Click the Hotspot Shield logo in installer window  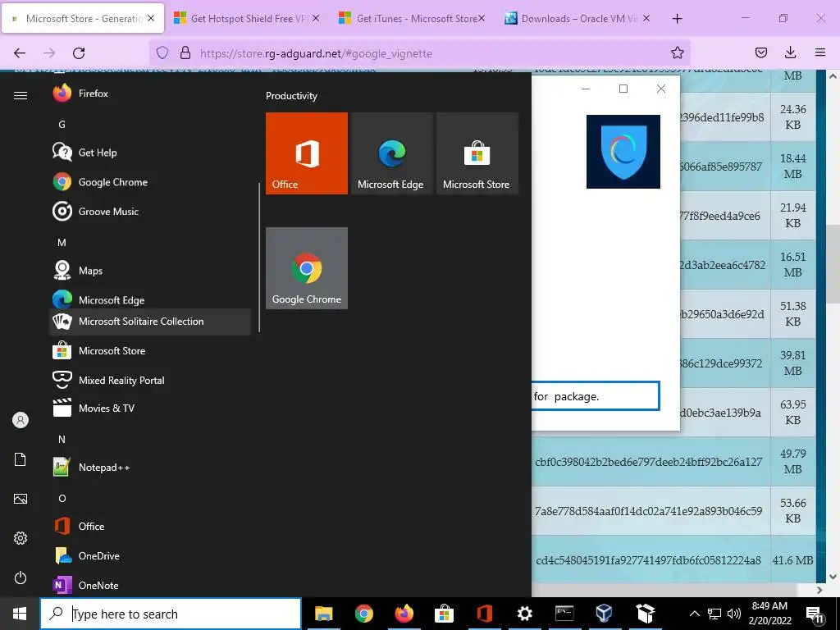tap(623, 152)
